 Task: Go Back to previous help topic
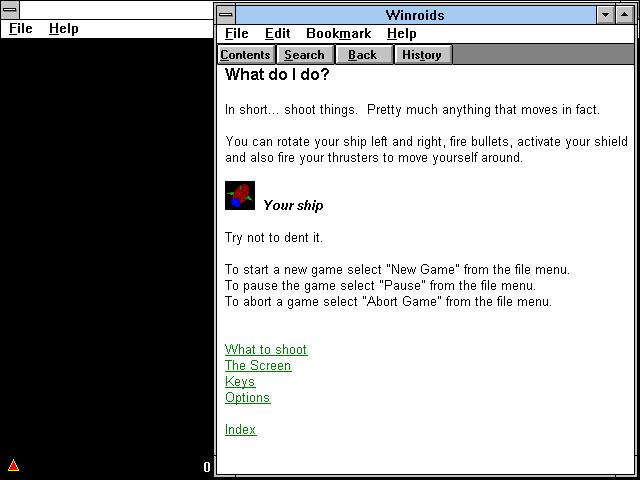(x=362, y=55)
